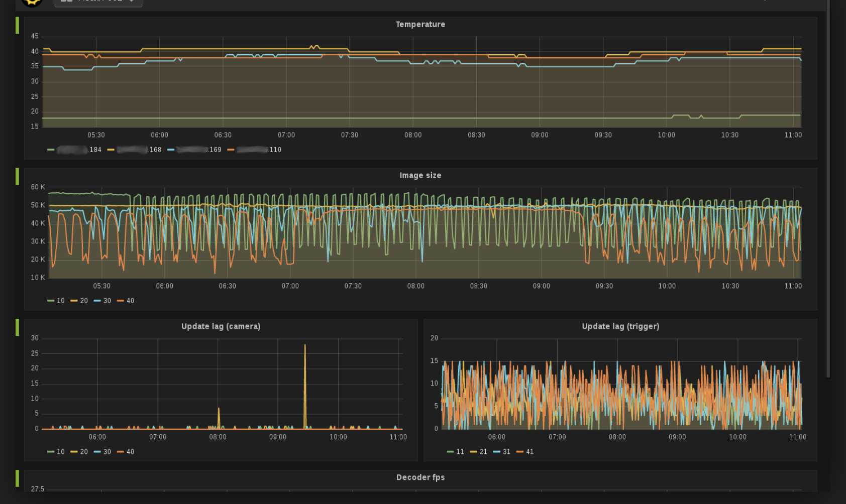Toggle series 21 in the Update lag (trigger) legend
This screenshot has width=846, height=504.
tap(479, 452)
